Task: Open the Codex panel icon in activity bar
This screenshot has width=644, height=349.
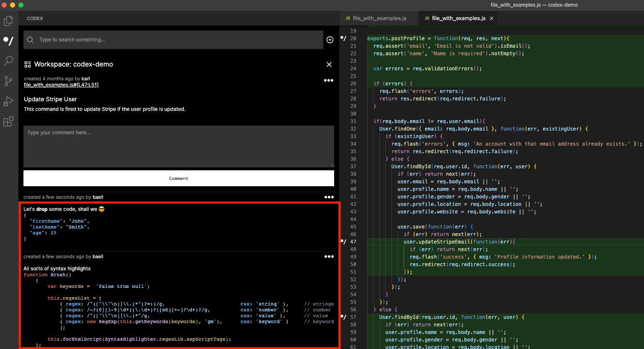Action: click(x=8, y=41)
